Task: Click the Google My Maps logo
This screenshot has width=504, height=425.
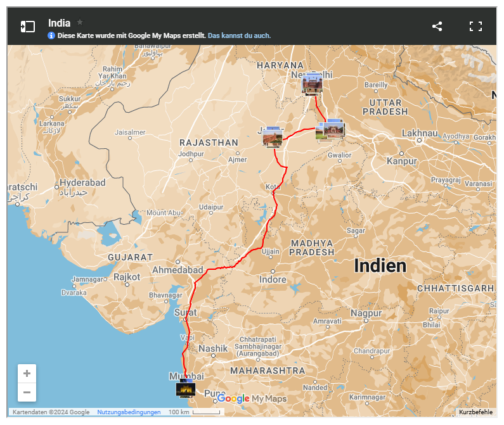Action: point(252,398)
